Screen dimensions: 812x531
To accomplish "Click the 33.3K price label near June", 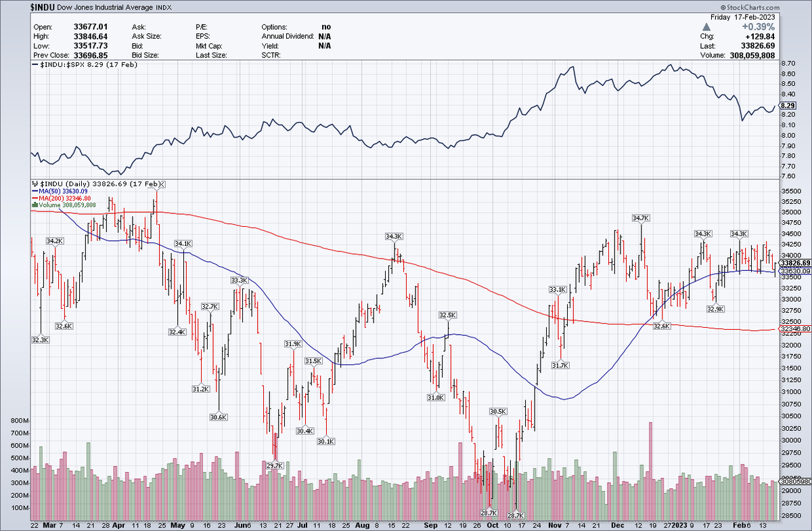I will (240, 280).
